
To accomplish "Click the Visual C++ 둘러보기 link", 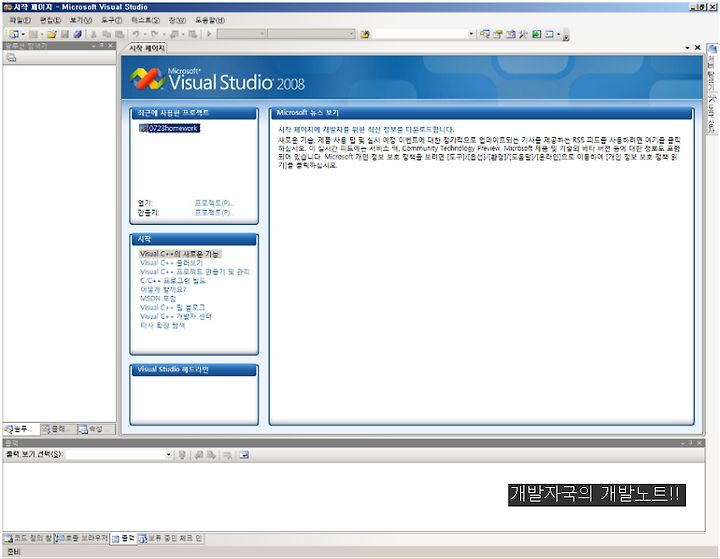I will [x=171, y=263].
